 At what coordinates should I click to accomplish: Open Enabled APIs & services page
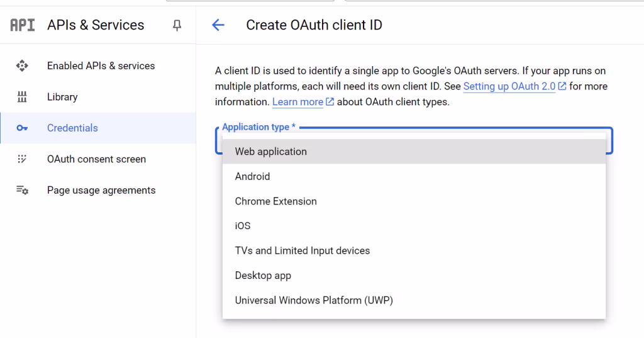[x=97, y=66]
